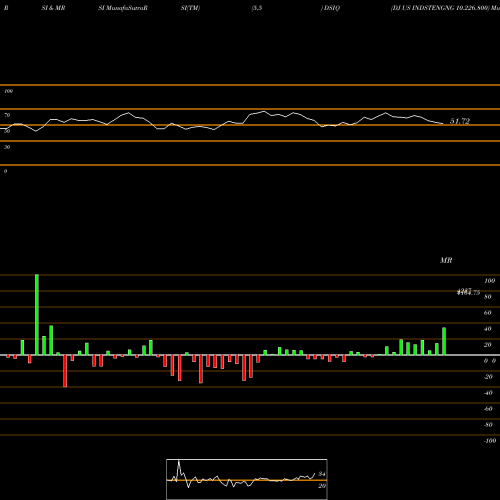Click the '(5,5' parameter text in header
Screen dimensions: 500x500
click(257, 8)
